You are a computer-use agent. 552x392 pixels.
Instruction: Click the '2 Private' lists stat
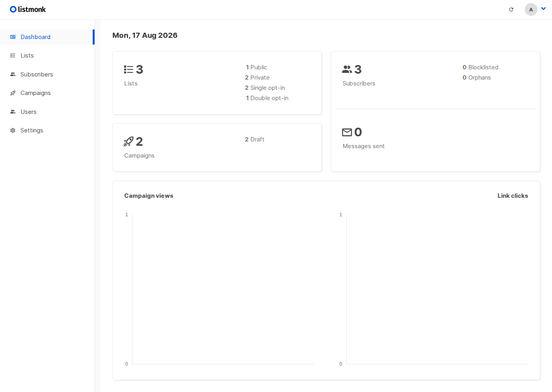point(257,78)
